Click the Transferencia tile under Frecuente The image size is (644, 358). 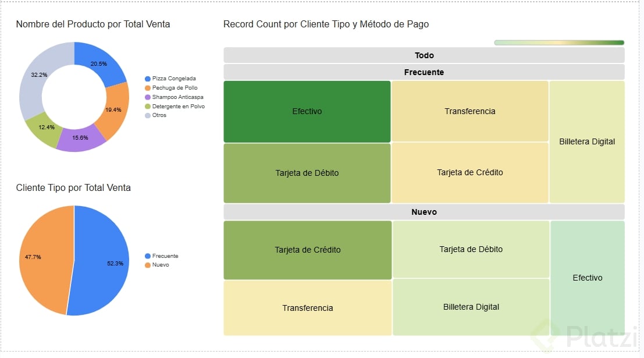469,111
